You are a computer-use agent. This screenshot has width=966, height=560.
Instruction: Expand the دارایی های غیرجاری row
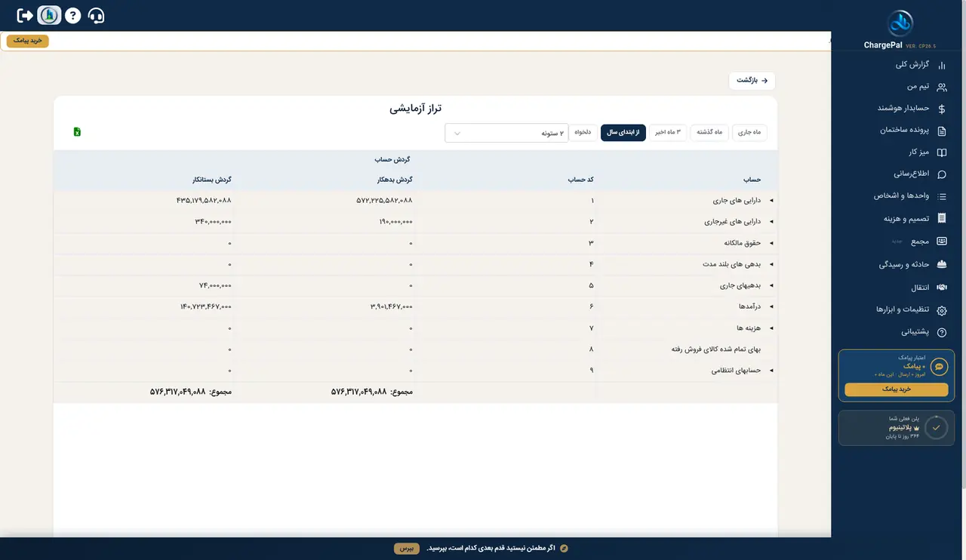[x=771, y=222]
